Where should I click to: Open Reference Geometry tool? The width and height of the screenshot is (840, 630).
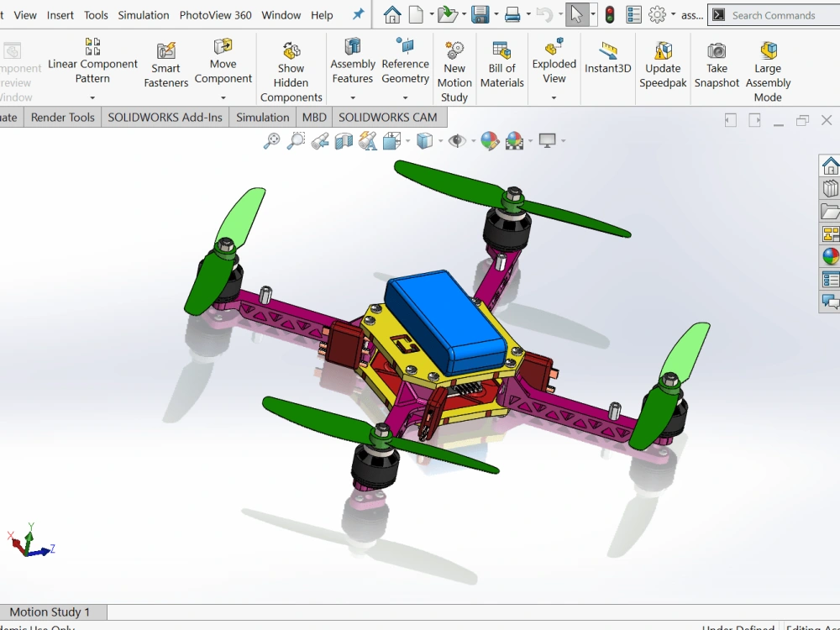click(405, 61)
